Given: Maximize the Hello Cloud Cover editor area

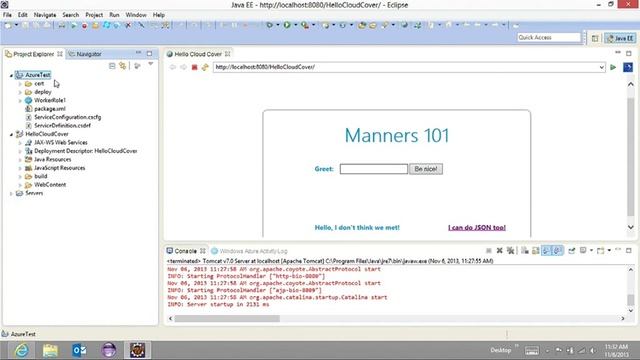Looking at the screenshot, I should pyautogui.click(x=629, y=53).
